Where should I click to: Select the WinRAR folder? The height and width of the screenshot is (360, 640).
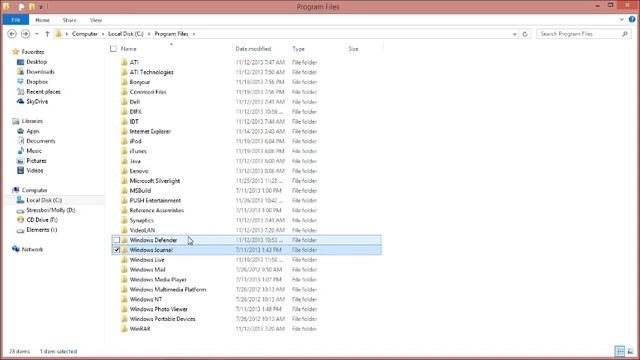(140, 329)
